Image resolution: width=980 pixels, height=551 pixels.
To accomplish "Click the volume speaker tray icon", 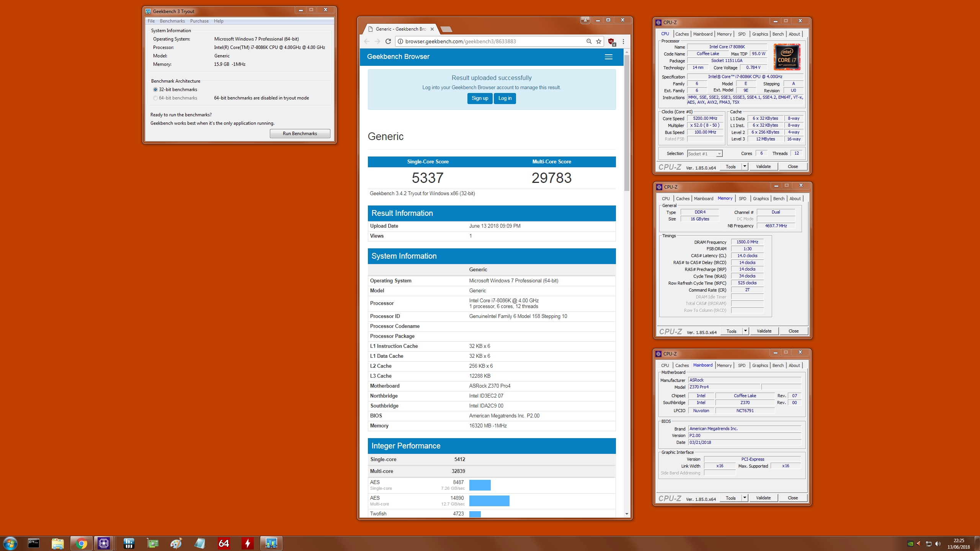I will (x=938, y=544).
